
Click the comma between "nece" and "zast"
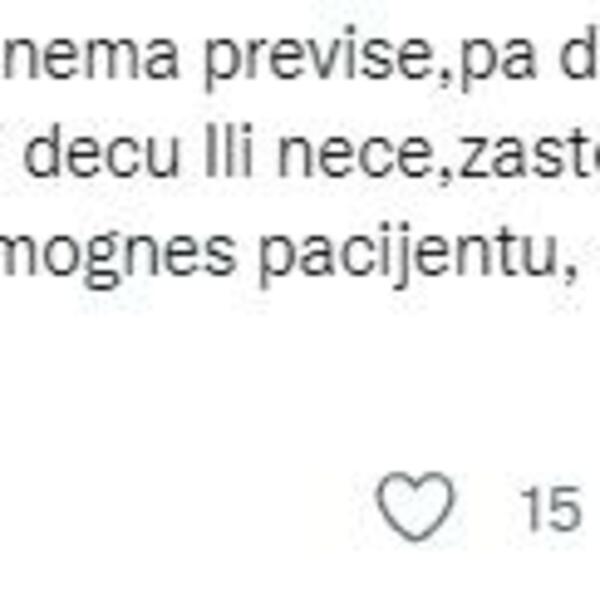[444, 178]
